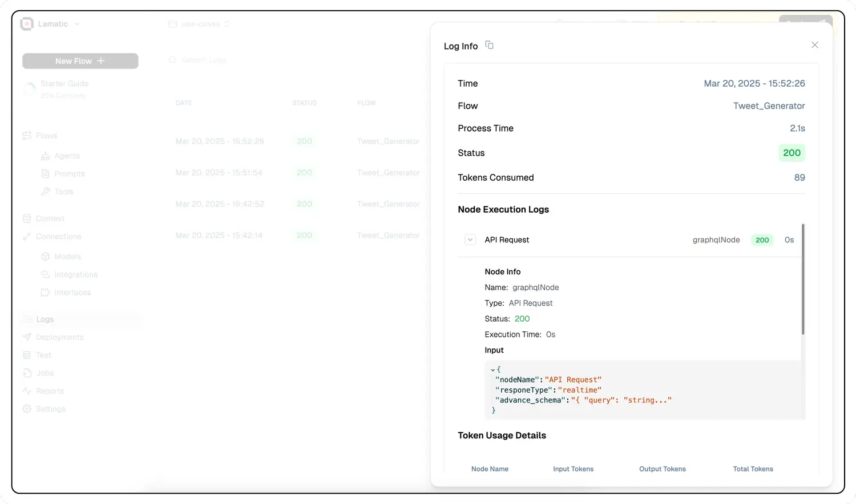This screenshot has height=504, width=856.
Task: Open the Interfaces section
Action: pos(72,292)
